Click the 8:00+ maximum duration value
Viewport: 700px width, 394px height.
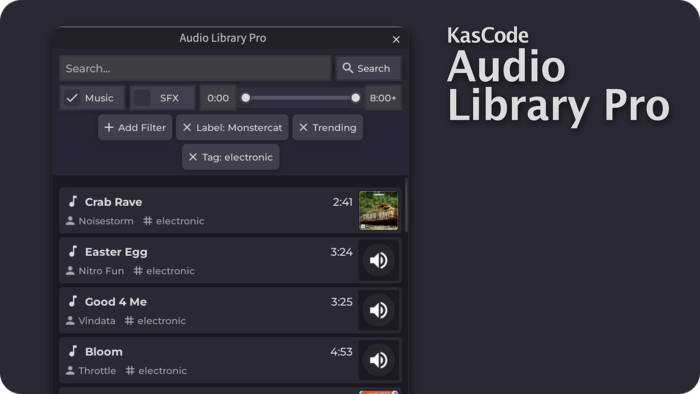click(383, 98)
